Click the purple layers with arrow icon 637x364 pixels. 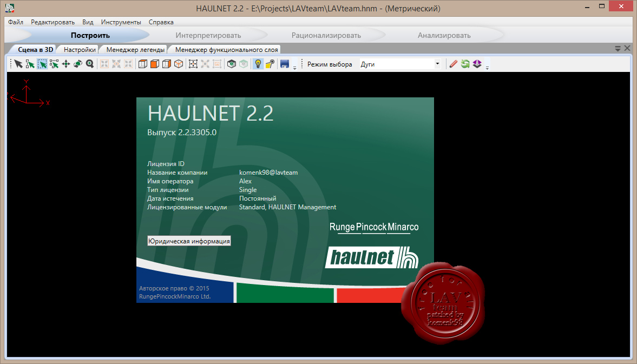click(477, 64)
